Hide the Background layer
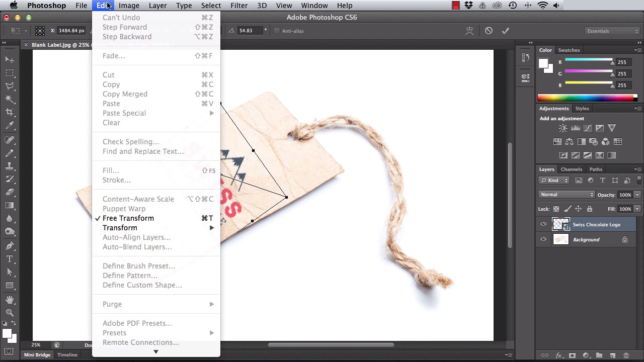 point(543,240)
